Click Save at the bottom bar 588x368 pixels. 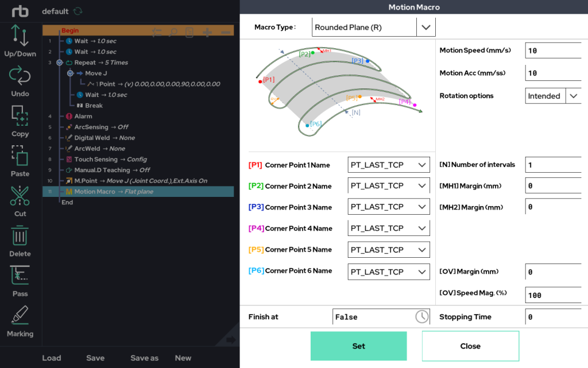95,358
